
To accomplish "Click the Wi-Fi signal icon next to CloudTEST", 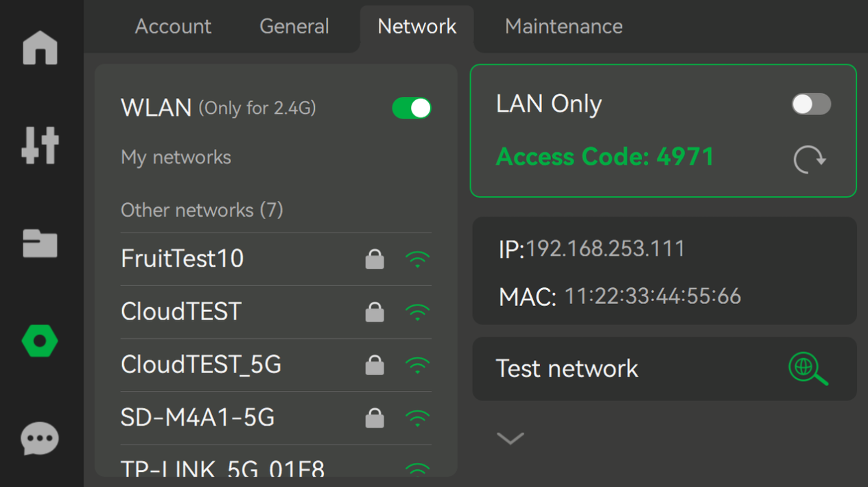I will [x=417, y=313].
